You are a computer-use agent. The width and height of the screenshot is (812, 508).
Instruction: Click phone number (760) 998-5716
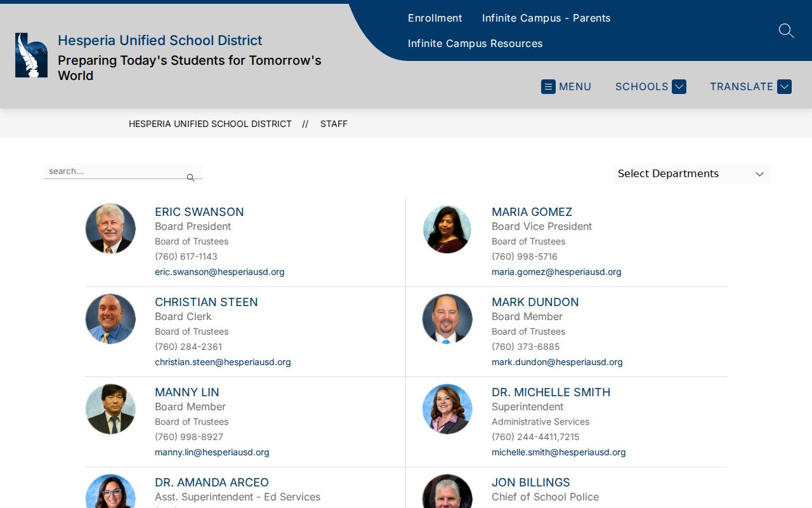pyautogui.click(x=525, y=257)
